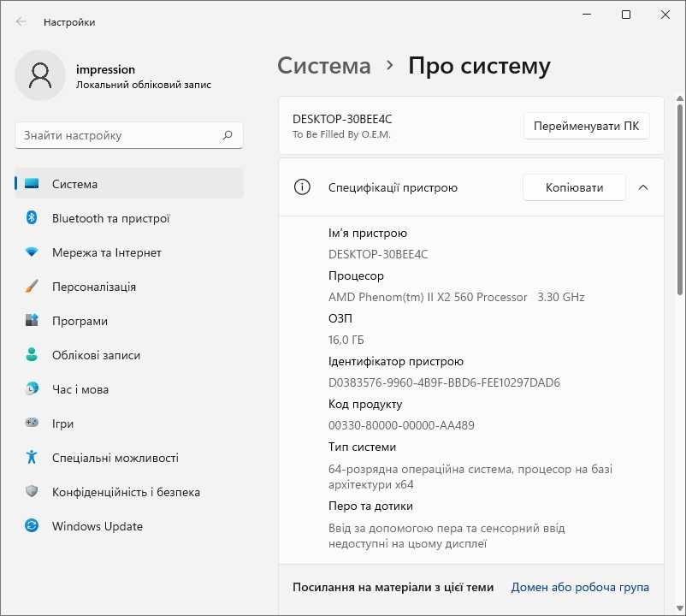Minimize the Настройки window
686x616 pixels.
click(587, 15)
